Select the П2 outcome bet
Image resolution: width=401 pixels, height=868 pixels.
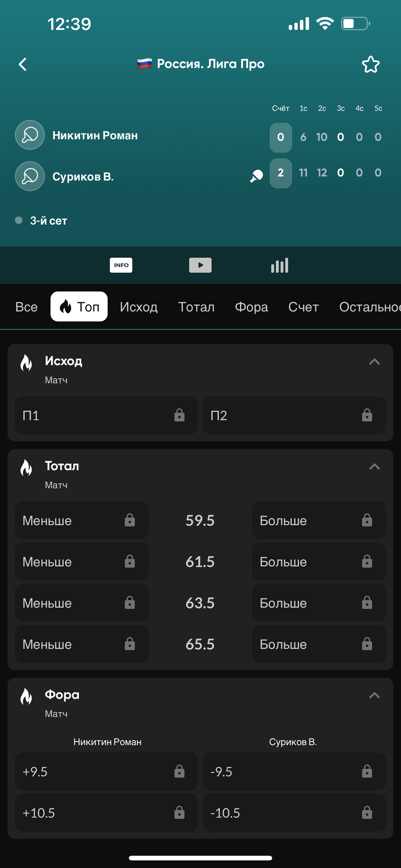pos(294,415)
